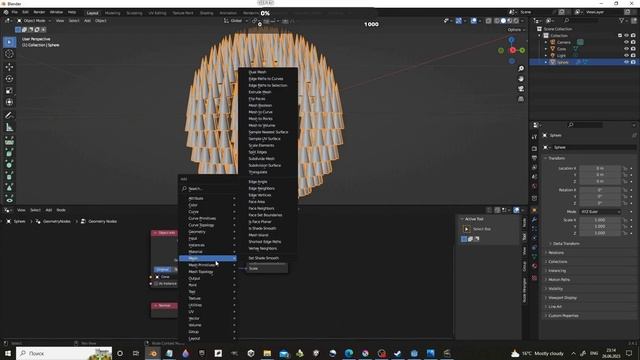Open the Object Data properties tab
The height and width of the screenshot is (360, 640).
click(x=534, y=257)
